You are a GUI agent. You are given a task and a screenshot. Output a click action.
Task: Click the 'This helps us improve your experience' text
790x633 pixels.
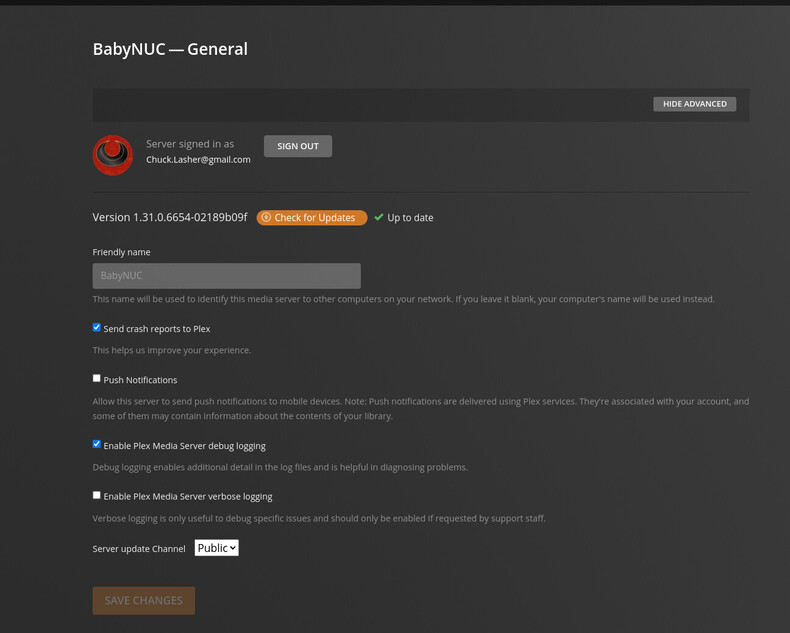pos(172,350)
